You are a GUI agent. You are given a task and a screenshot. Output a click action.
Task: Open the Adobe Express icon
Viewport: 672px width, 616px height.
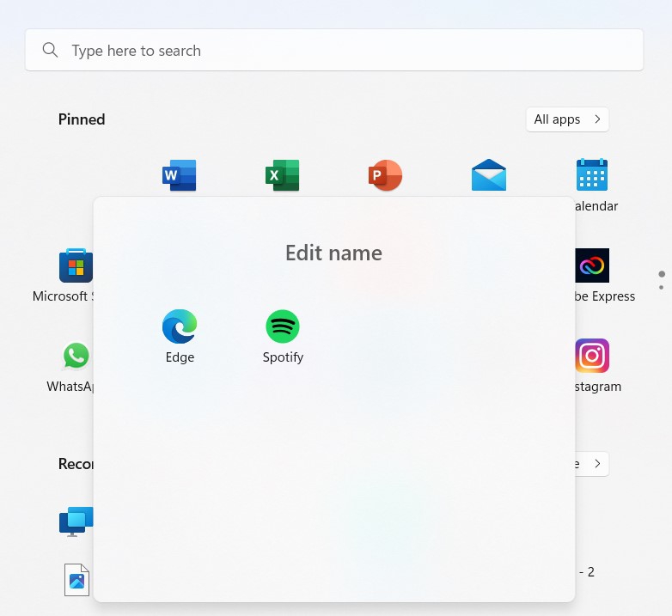click(592, 265)
